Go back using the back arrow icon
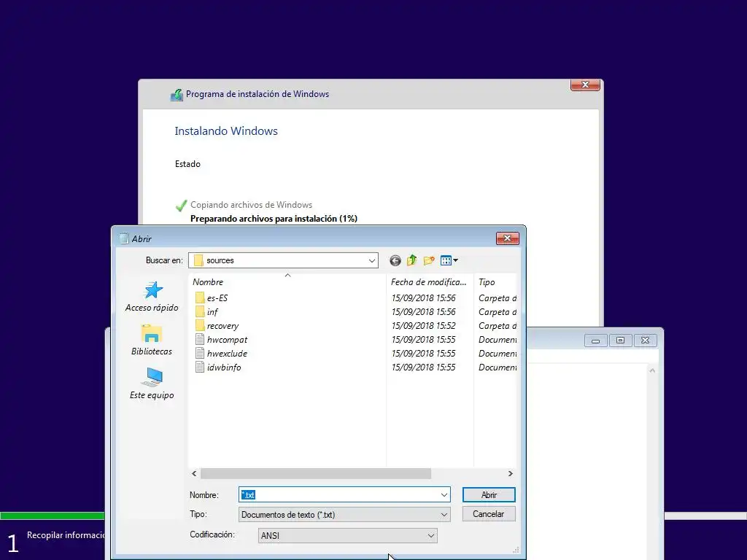 click(395, 260)
